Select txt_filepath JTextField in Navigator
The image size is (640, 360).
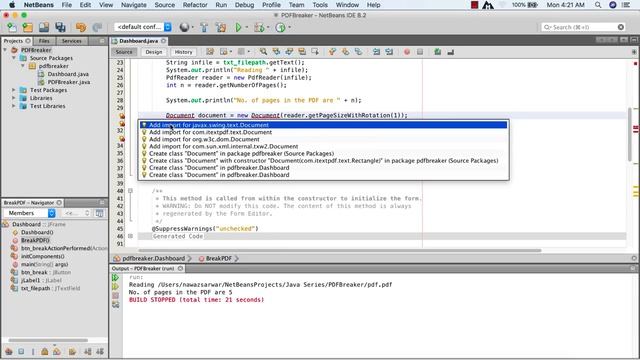(x=50, y=288)
